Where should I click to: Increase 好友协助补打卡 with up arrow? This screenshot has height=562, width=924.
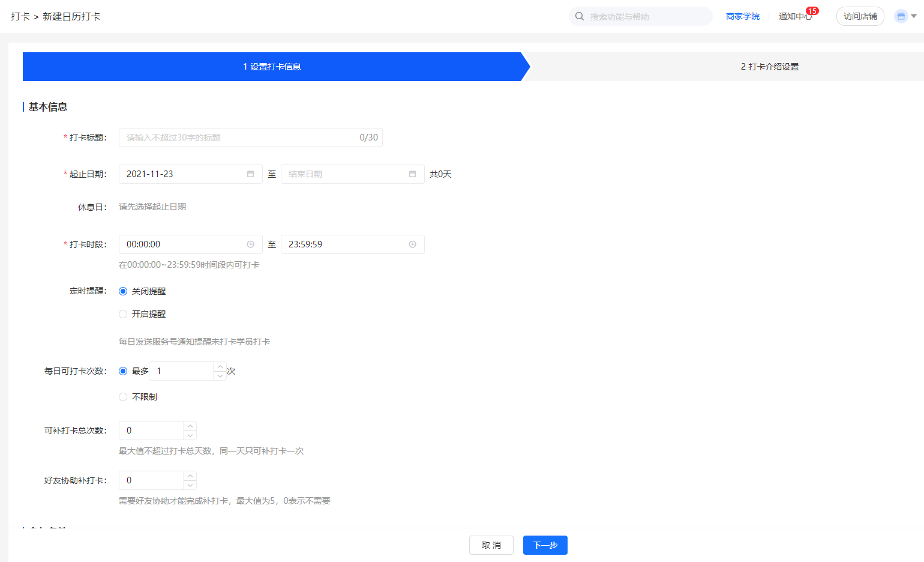coord(190,476)
